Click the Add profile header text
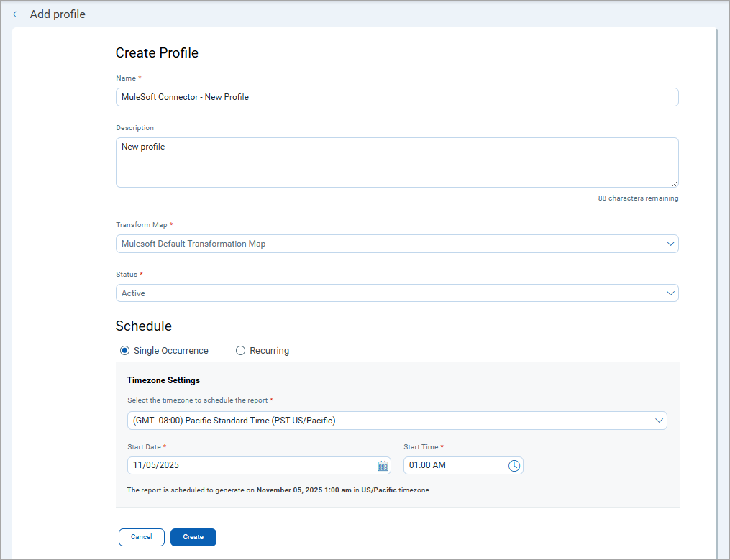The height and width of the screenshot is (560, 730). coord(58,14)
